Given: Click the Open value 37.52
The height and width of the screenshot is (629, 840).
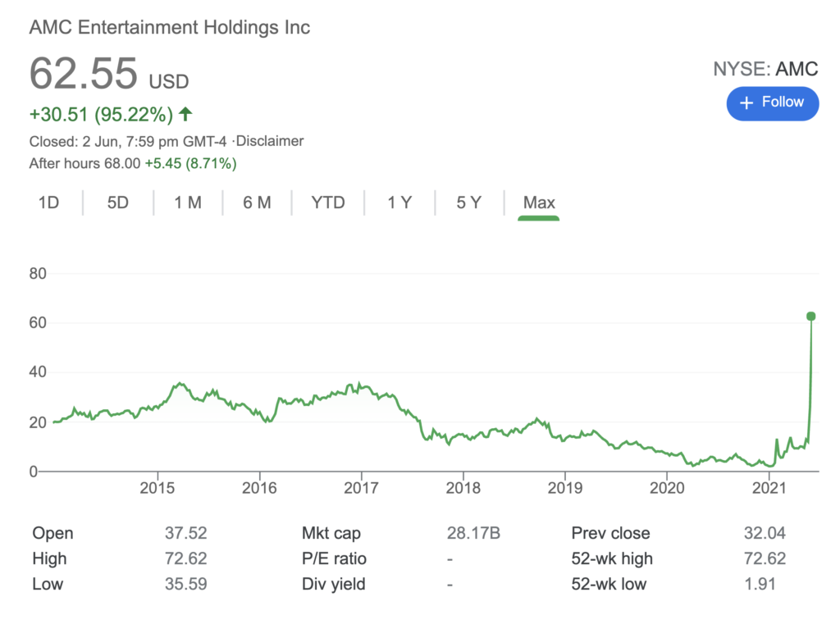Looking at the screenshot, I should click(186, 533).
